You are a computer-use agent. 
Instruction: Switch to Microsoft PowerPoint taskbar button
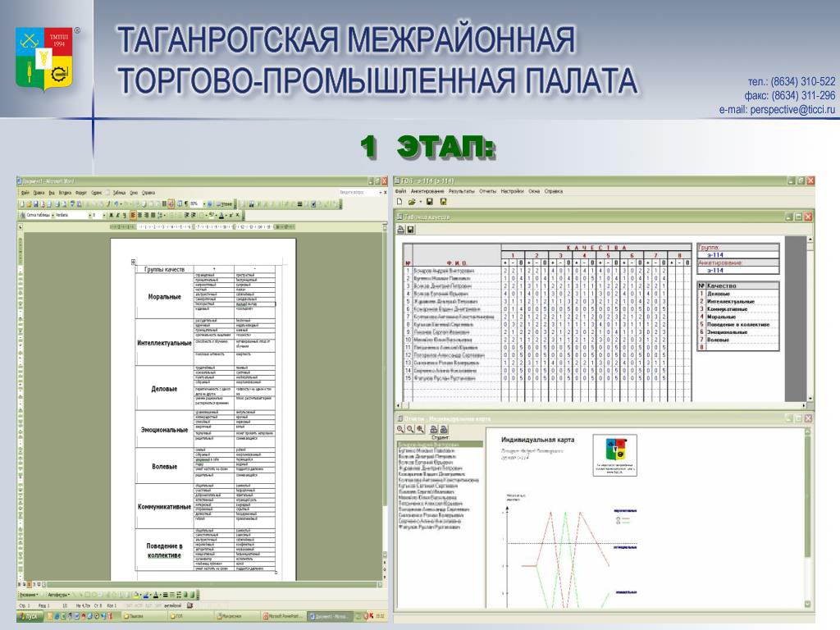point(284,617)
